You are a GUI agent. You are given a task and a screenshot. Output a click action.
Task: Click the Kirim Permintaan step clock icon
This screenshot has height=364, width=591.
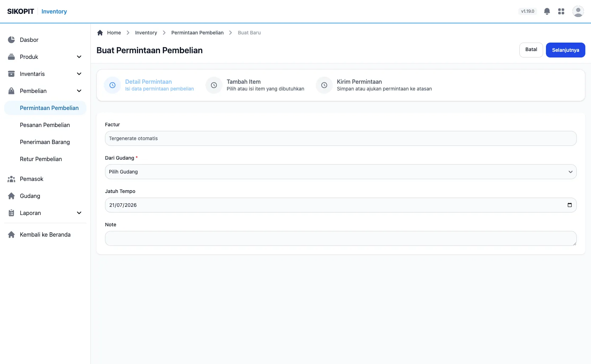click(324, 85)
